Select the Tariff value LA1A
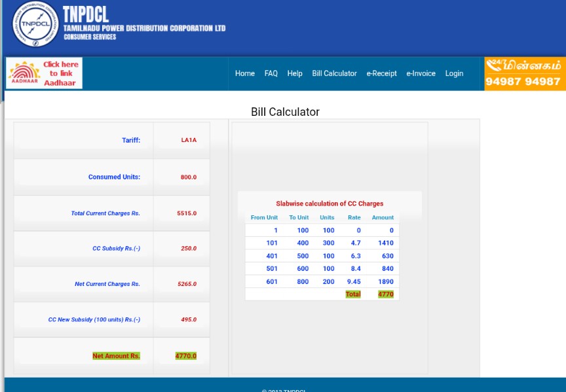Viewport: 566px width, 392px height. [189, 140]
